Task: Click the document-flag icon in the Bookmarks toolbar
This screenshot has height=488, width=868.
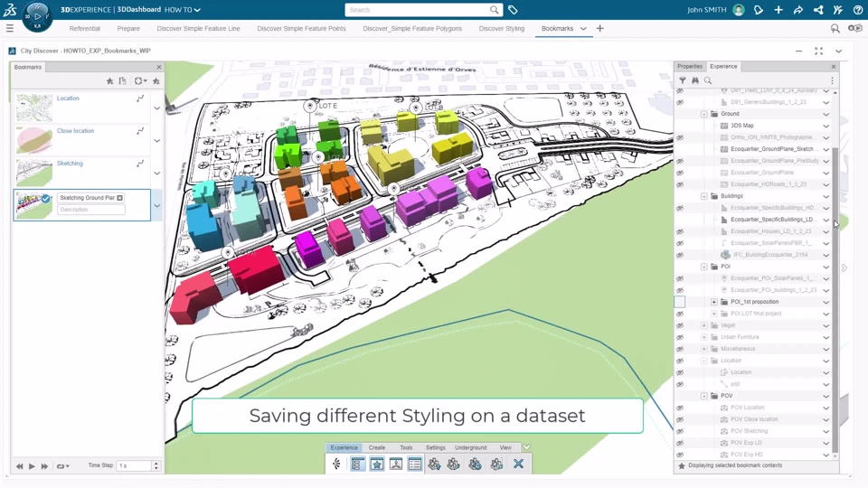Action: (122, 80)
